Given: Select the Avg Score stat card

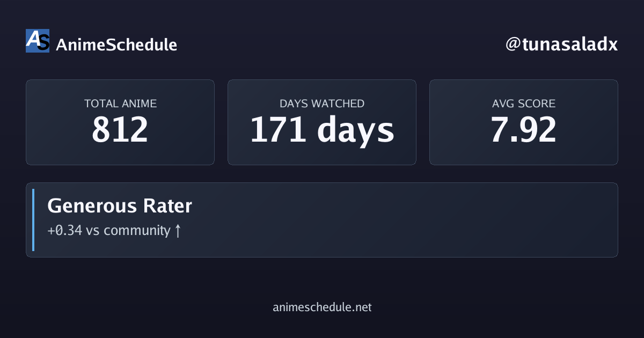Looking at the screenshot, I should tap(524, 122).
